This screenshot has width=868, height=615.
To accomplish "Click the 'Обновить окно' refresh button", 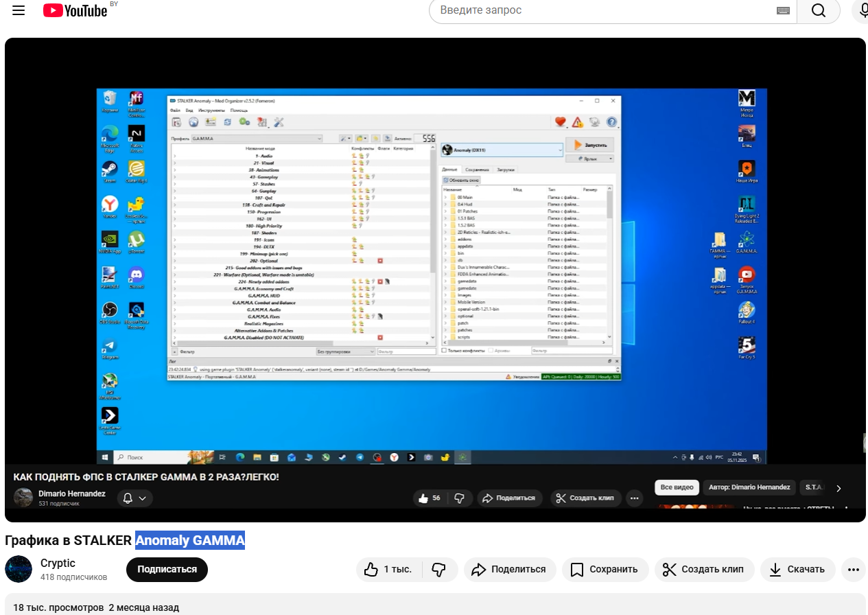I will point(462,180).
